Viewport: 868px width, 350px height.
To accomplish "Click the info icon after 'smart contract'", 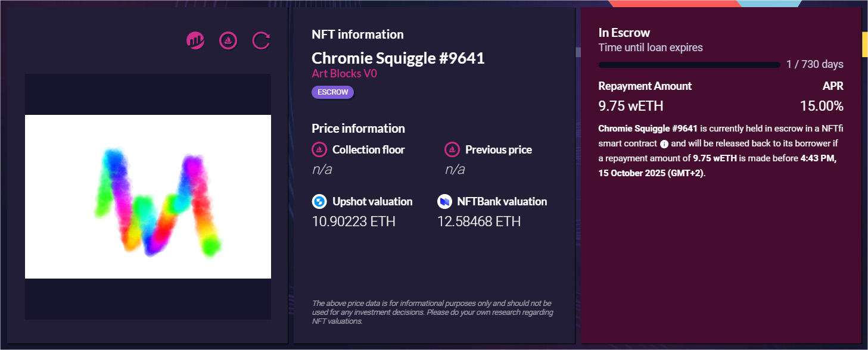I will coord(664,143).
